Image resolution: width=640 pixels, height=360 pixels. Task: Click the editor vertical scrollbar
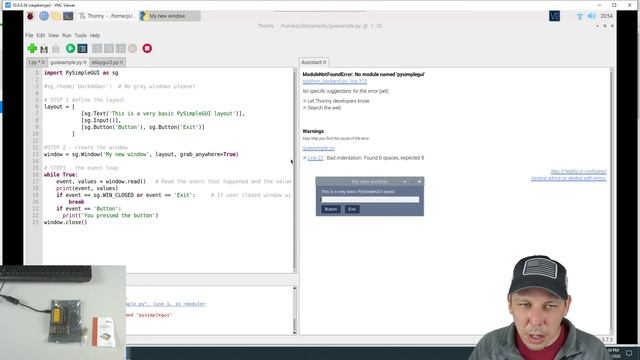pos(294,171)
